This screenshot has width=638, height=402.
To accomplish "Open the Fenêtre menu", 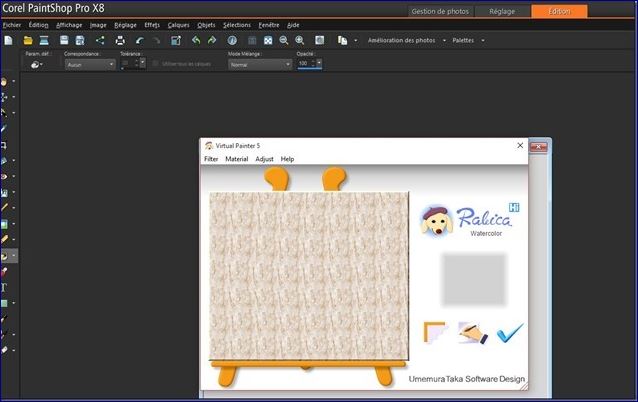I will pos(269,25).
